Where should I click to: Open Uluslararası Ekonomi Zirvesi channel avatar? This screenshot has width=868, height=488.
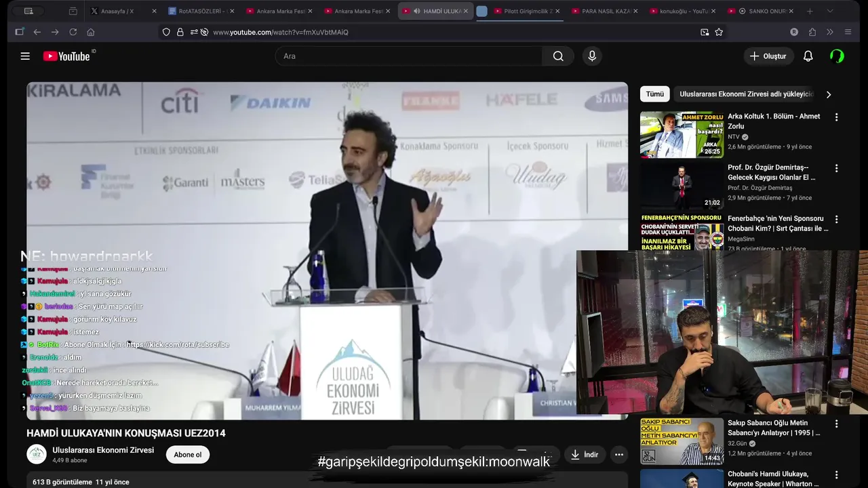click(x=37, y=454)
